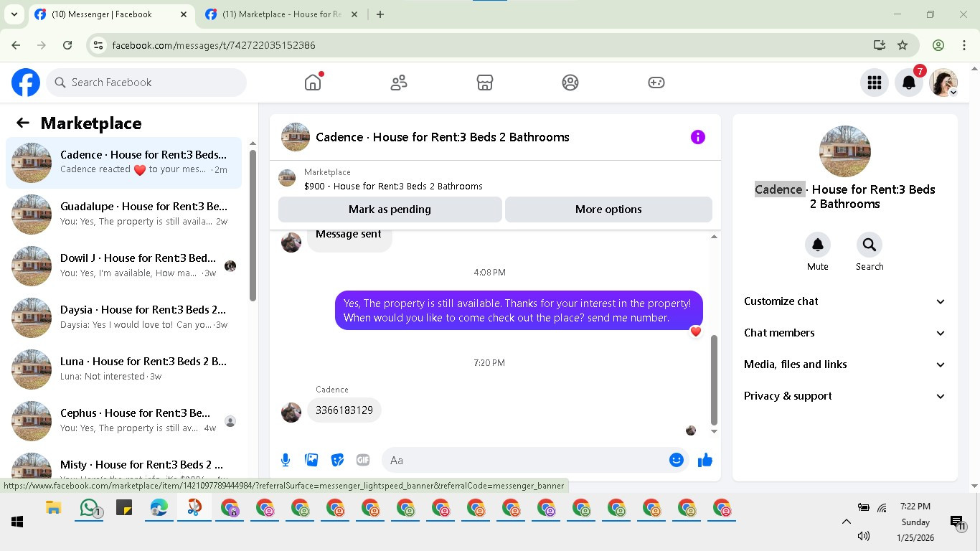The height and width of the screenshot is (551, 980).
Task: Go back using Marketplace back arrow
Action: 23,123
